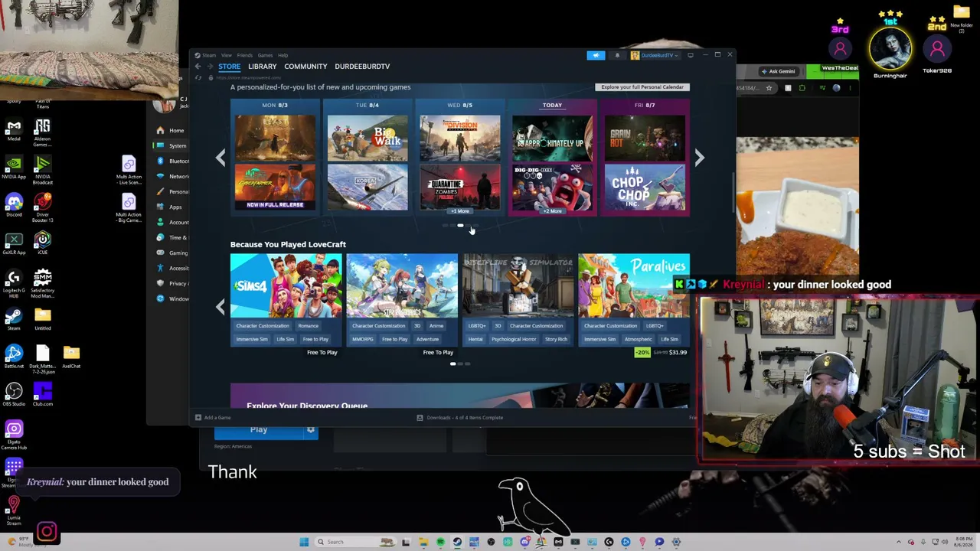Open the Steam menu
The image size is (980, 551).
[x=209, y=55]
